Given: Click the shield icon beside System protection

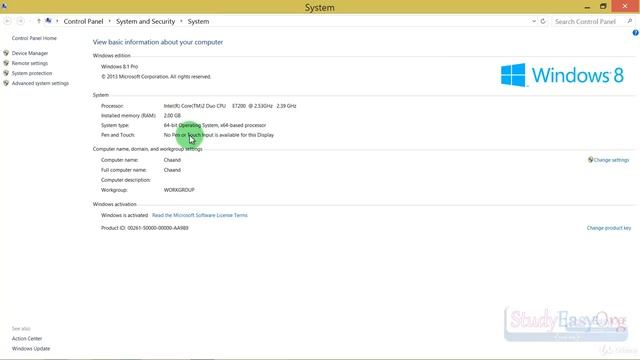Looking at the screenshot, I should 6,73.
